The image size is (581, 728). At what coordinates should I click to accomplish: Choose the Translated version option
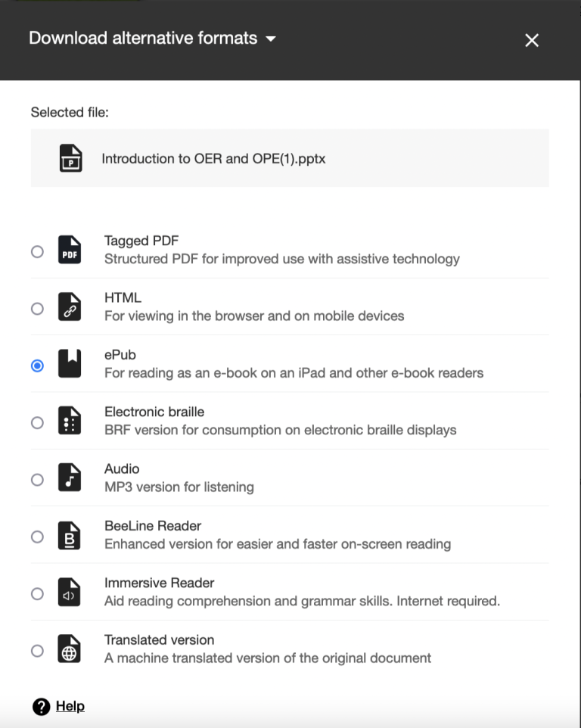(37, 651)
